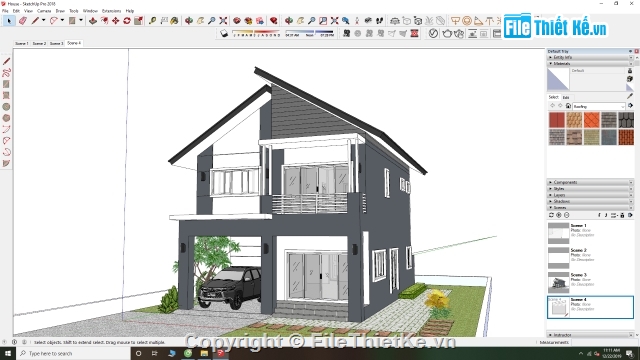Screen dimensions: 640x360
Task: Choose the Push/Pull tool
Action: 93,20
